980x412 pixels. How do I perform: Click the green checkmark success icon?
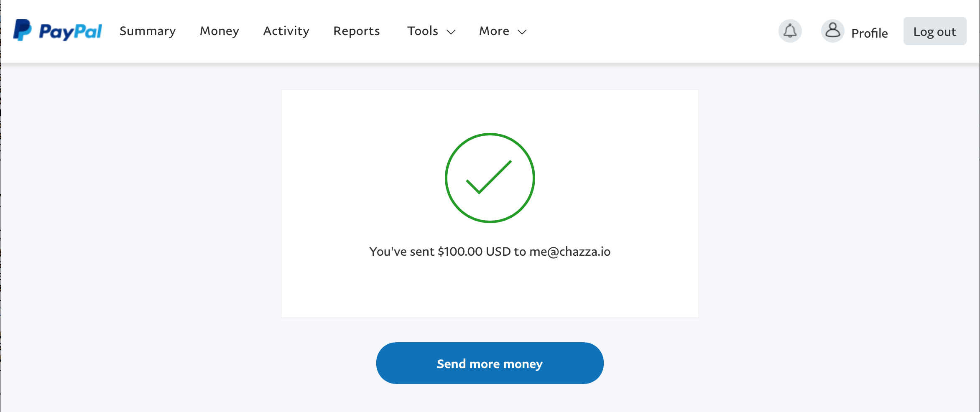pos(490,178)
